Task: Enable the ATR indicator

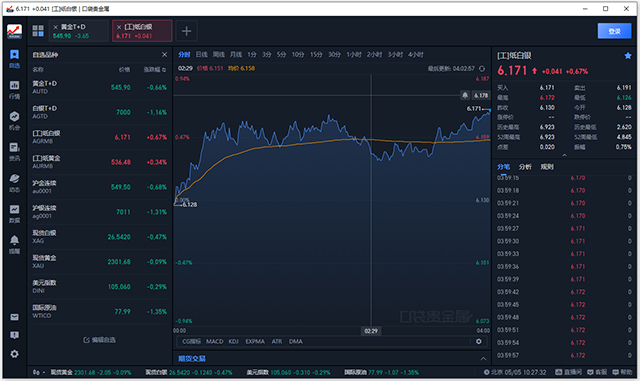Action: (277, 341)
